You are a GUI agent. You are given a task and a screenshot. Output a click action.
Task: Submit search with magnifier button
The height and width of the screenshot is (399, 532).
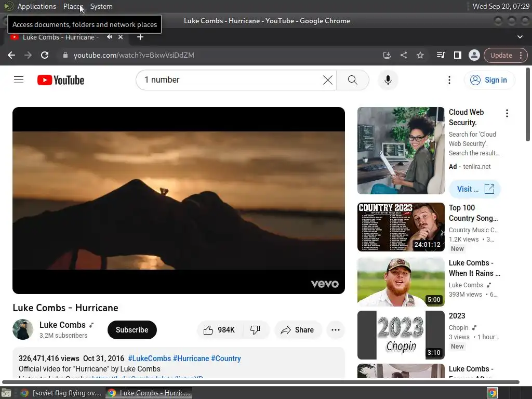353,80
